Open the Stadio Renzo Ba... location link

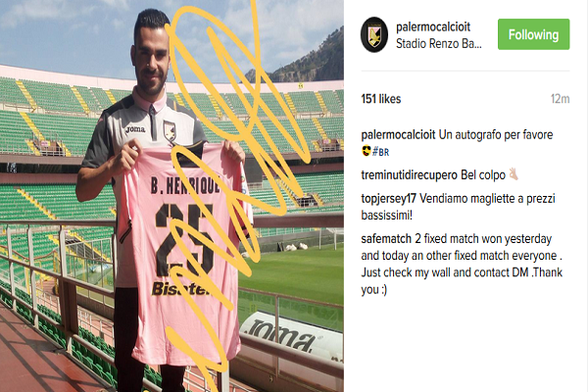[438, 43]
